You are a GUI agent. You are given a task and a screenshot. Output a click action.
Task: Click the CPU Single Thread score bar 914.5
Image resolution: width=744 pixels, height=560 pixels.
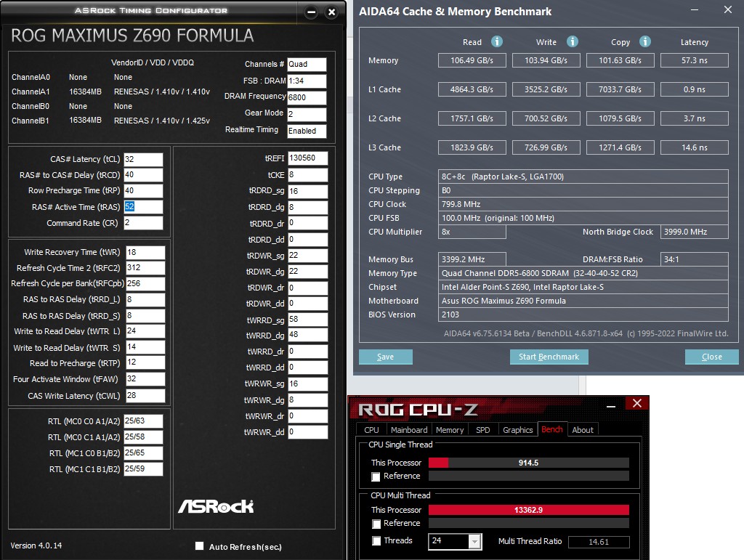(x=529, y=463)
